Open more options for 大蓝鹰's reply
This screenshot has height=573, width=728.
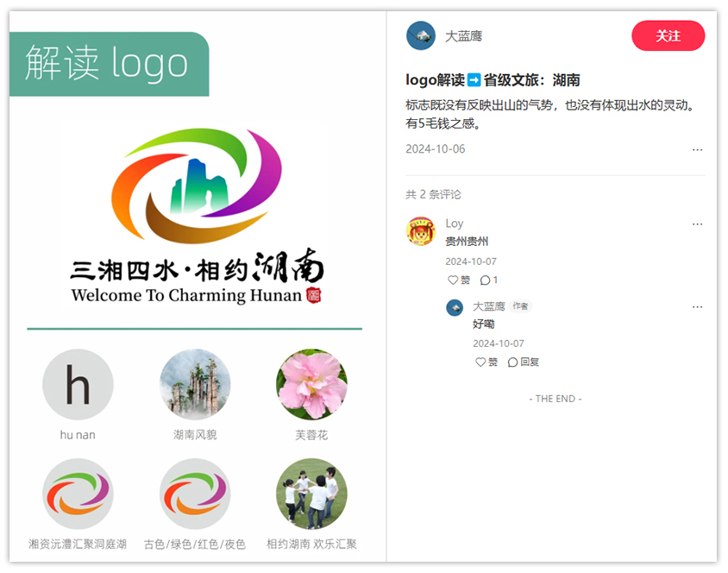(697, 306)
